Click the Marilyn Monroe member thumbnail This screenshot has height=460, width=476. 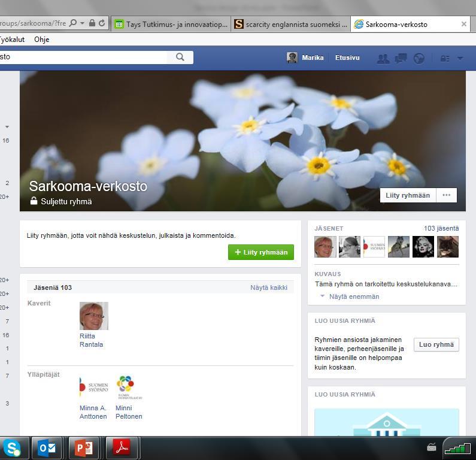(423, 247)
